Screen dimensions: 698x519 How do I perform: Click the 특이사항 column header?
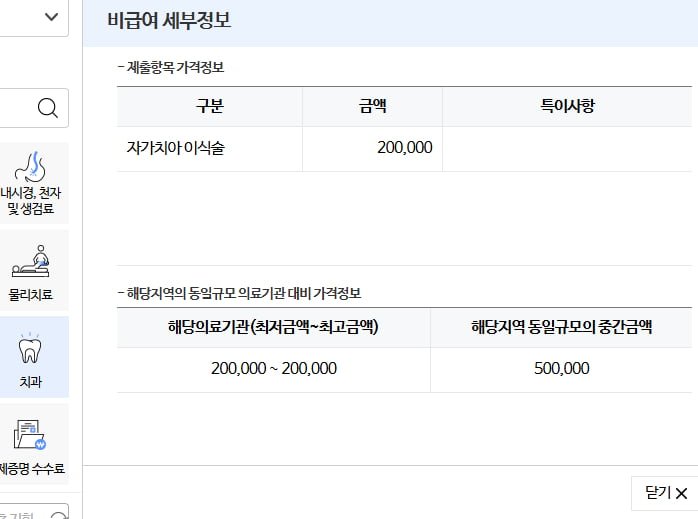click(x=567, y=106)
